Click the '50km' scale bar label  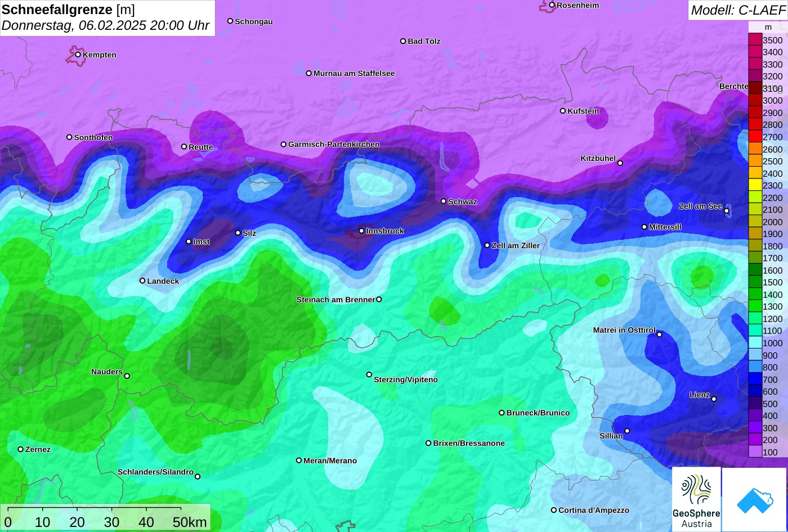coord(190,522)
